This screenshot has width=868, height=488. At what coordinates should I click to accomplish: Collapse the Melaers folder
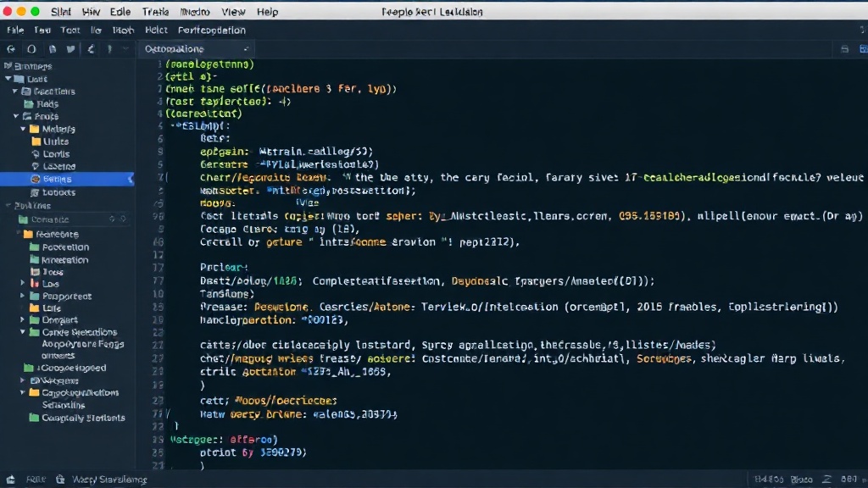pyautogui.click(x=23, y=129)
